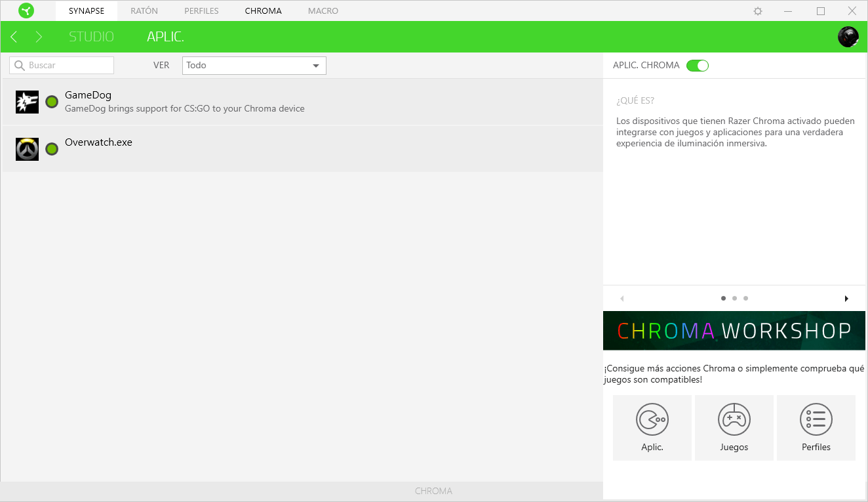868x502 pixels.
Task: Click the Razer Synapse logo icon
Action: point(26,10)
